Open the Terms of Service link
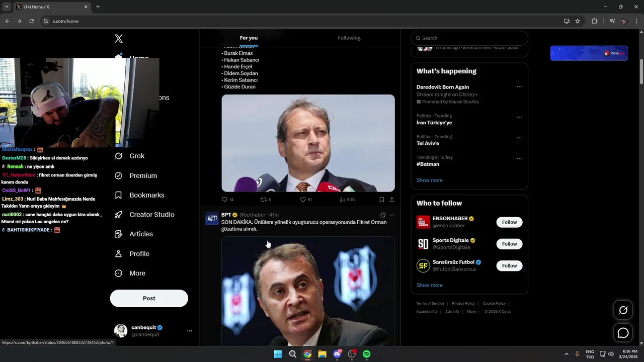The width and height of the screenshot is (644, 362). [x=430, y=304]
